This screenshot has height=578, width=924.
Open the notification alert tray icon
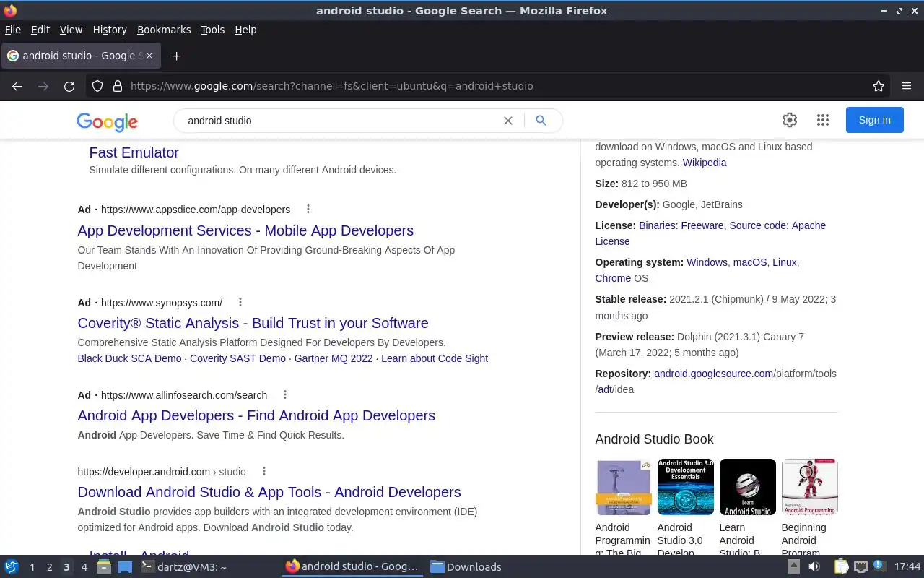click(x=881, y=566)
